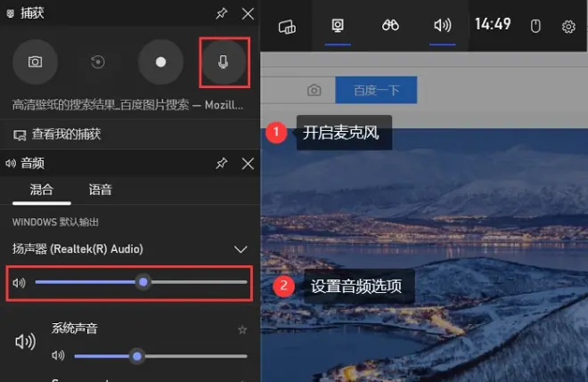This screenshot has width=588, height=382.
Task: Switch to the 混合 mix tab
Action: [x=41, y=190]
